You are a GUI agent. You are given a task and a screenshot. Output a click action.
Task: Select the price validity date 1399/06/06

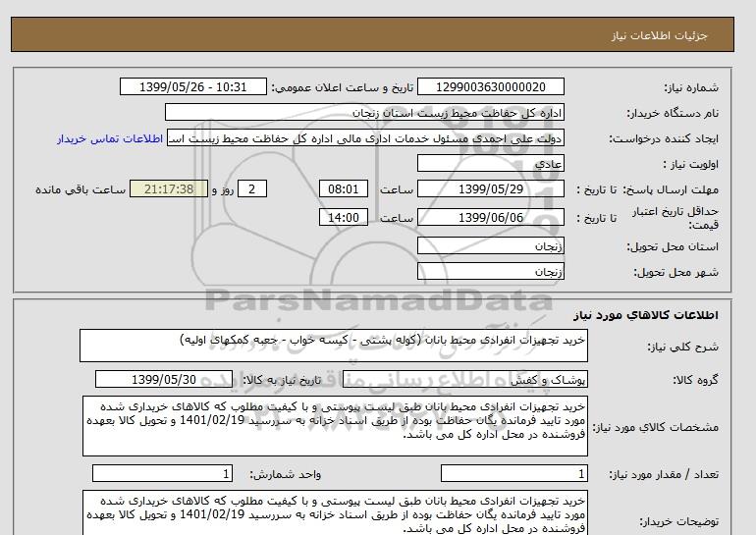tap(490, 217)
